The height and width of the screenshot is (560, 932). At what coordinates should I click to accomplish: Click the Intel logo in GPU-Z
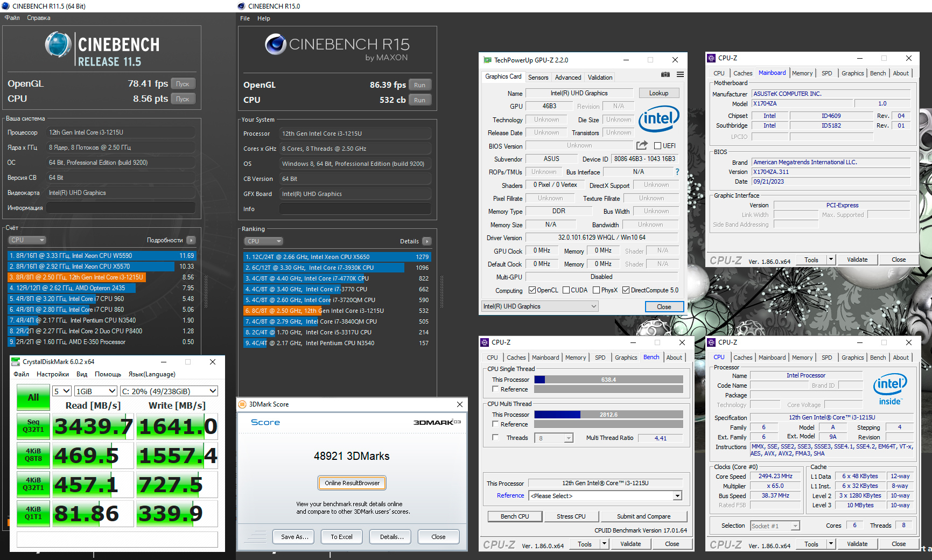tap(658, 118)
